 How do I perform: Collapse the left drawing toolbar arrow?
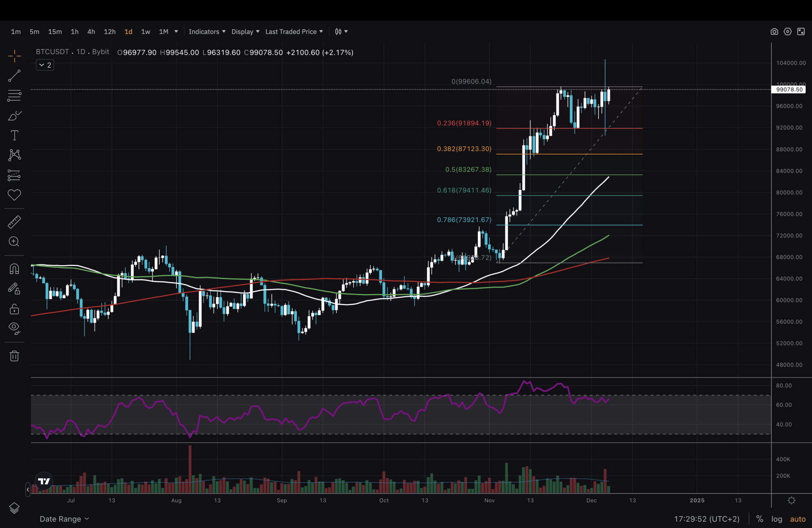point(28,490)
